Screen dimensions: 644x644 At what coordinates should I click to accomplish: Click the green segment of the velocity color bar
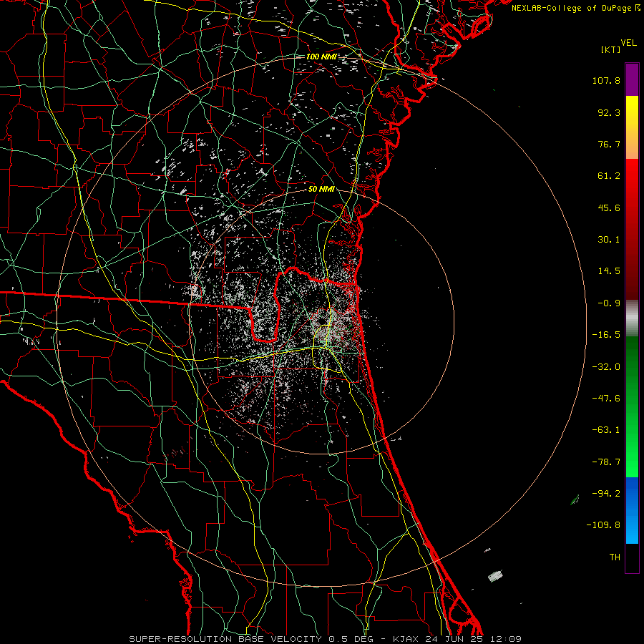coord(632,406)
